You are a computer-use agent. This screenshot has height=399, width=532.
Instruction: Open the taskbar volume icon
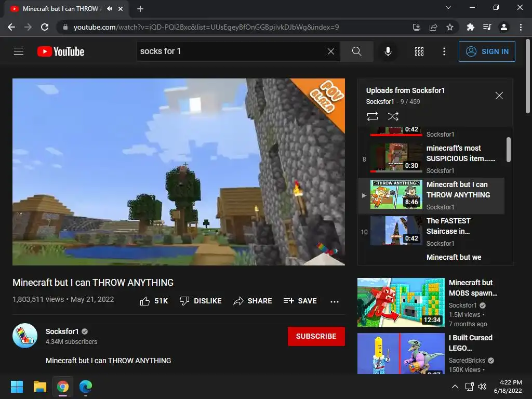click(482, 387)
